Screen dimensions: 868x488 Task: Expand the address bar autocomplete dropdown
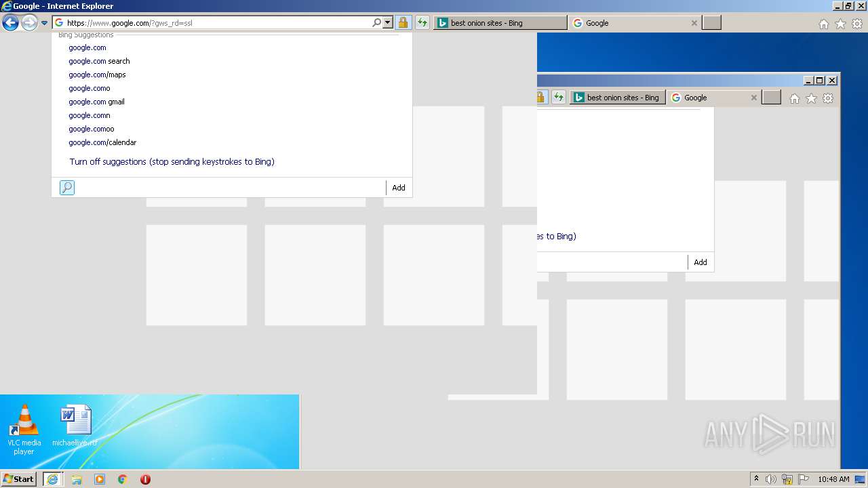[388, 23]
